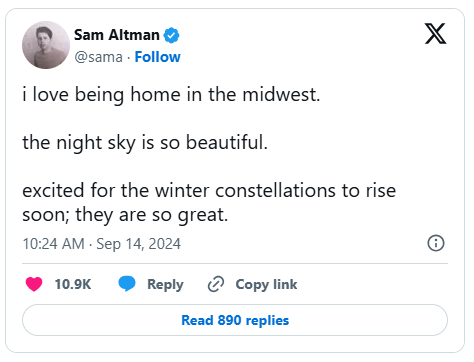
Task: Click the 10.9K like count
Action: [73, 284]
